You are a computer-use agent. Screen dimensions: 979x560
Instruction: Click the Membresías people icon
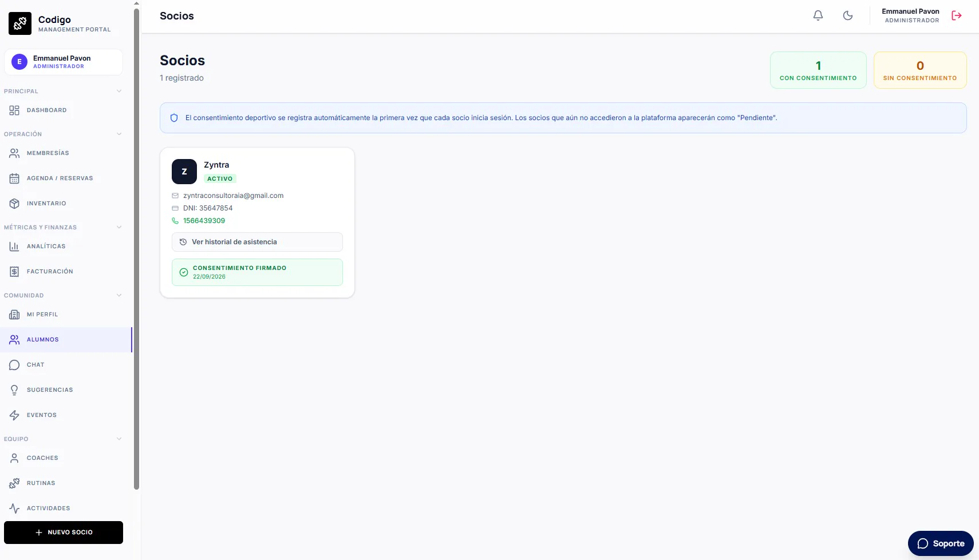[x=14, y=153]
